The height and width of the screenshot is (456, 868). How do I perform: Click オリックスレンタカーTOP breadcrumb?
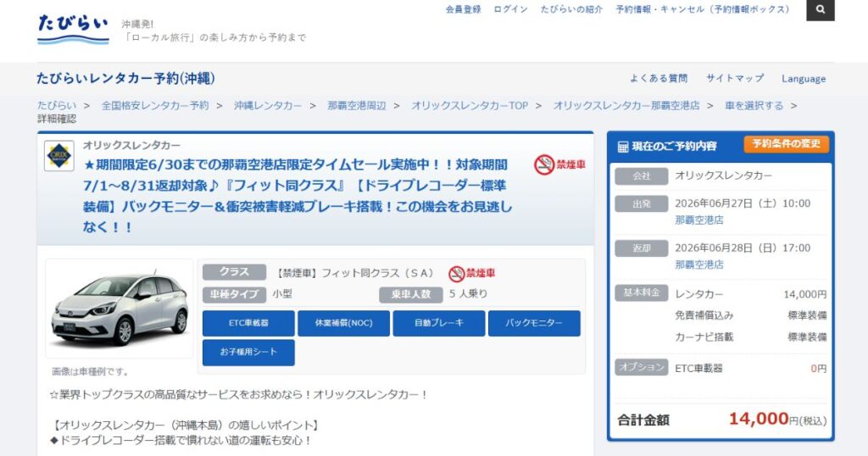[x=470, y=105]
